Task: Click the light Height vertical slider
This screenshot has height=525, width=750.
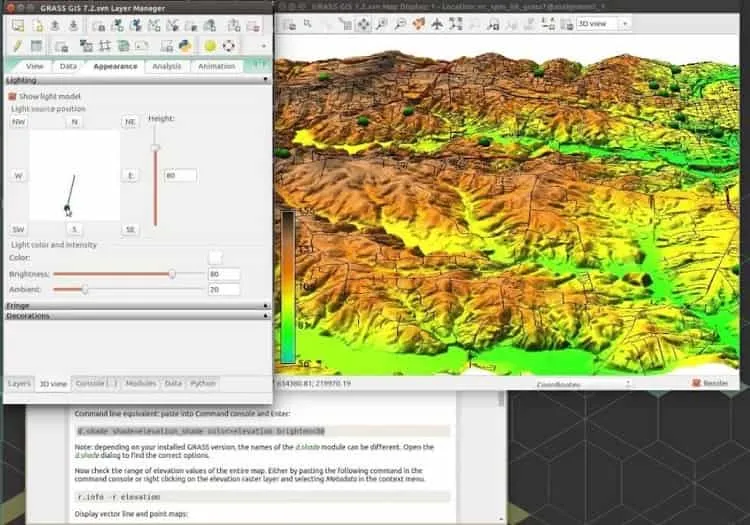Action: 155,177
